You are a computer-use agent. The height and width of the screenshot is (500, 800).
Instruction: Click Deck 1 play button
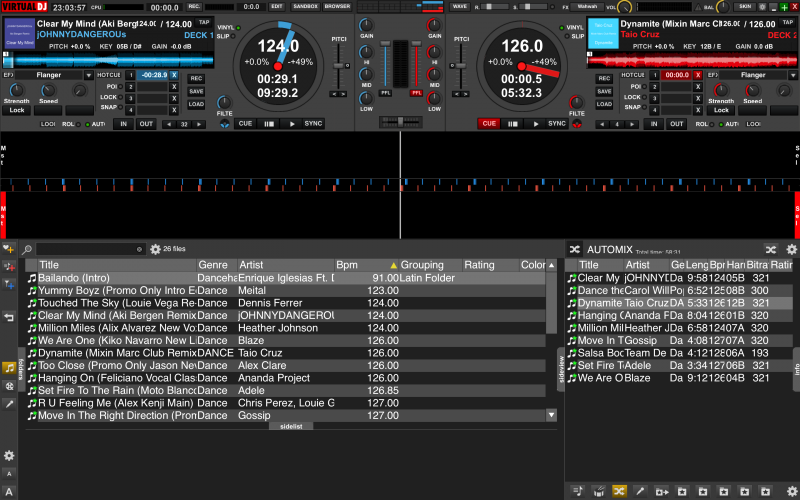coord(291,124)
